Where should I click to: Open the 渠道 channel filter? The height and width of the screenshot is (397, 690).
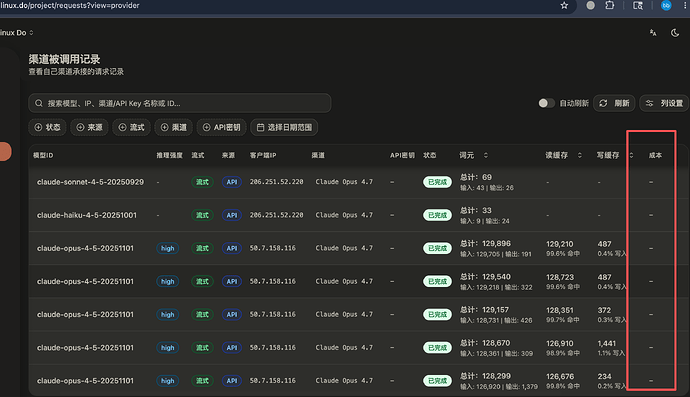[174, 127]
